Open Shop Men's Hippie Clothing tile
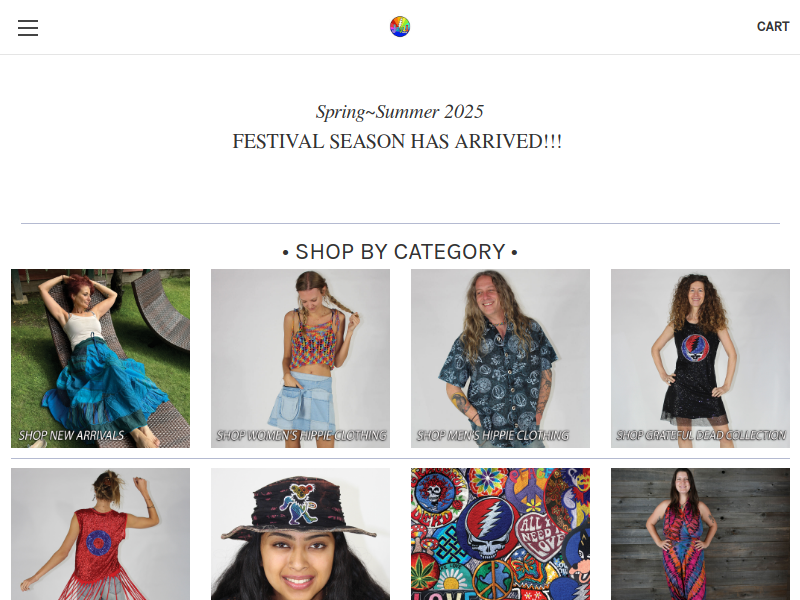The height and width of the screenshot is (600, 800). click(501, 358)
